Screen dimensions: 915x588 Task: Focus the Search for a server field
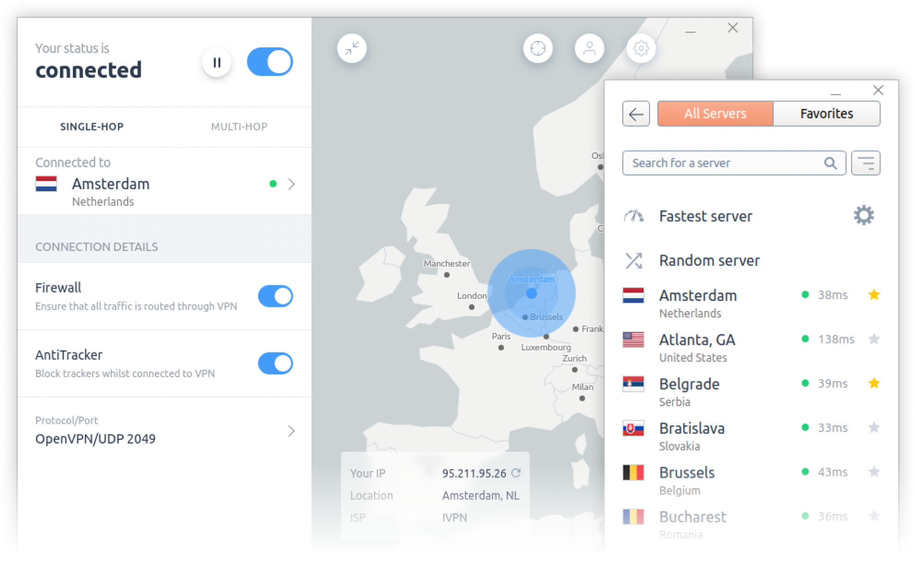point(734,163)
